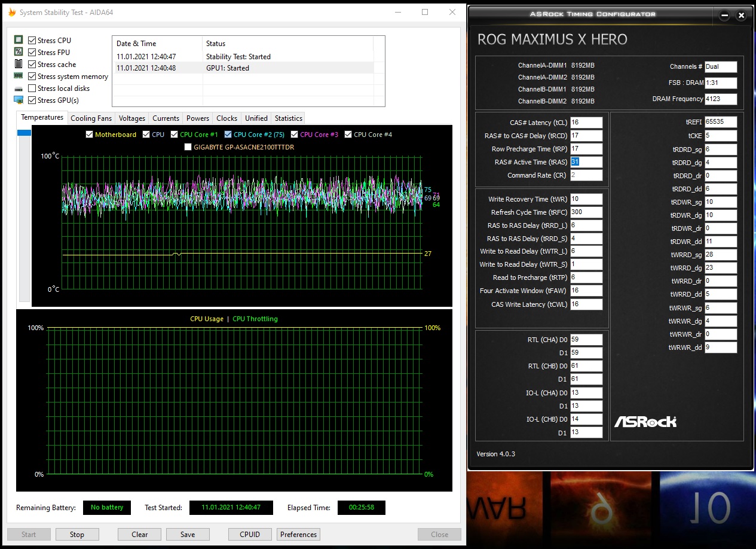
Task: Select the Temperatures tab
Action: (42, 117)
